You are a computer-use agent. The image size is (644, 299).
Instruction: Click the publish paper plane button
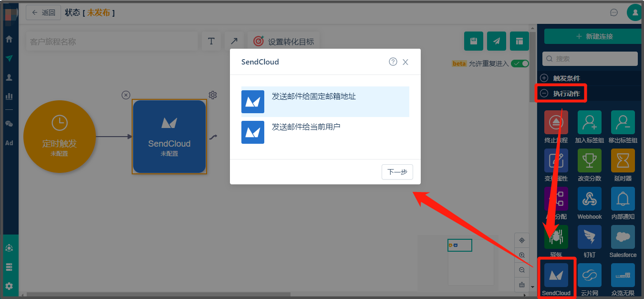pyautogui.click(x=497, y=41)
